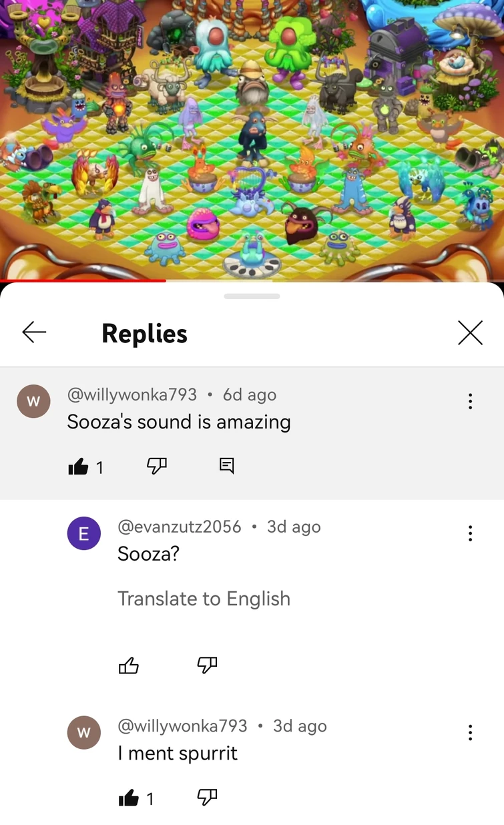
Task: Open evanzutz2056 purple E avatar
Action: (84, 533)
